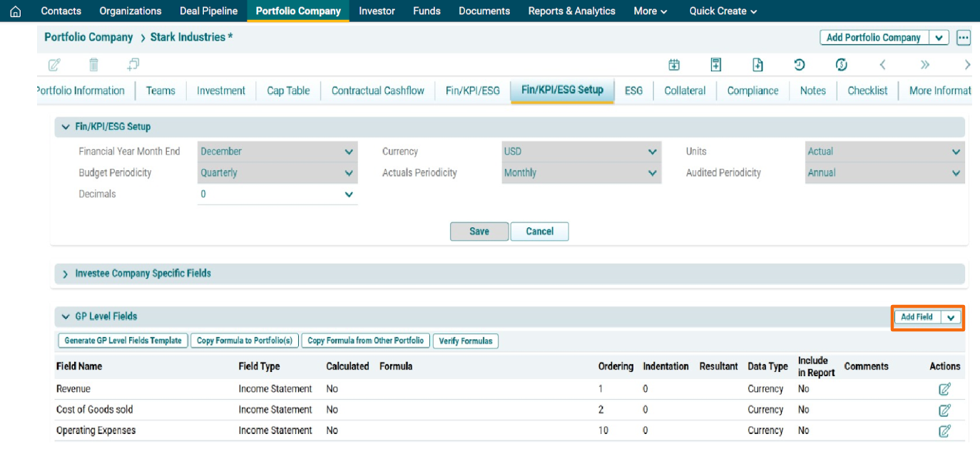Open the three-dot more options button
This screenshot has width=980, height=451.
pos(964,38)
